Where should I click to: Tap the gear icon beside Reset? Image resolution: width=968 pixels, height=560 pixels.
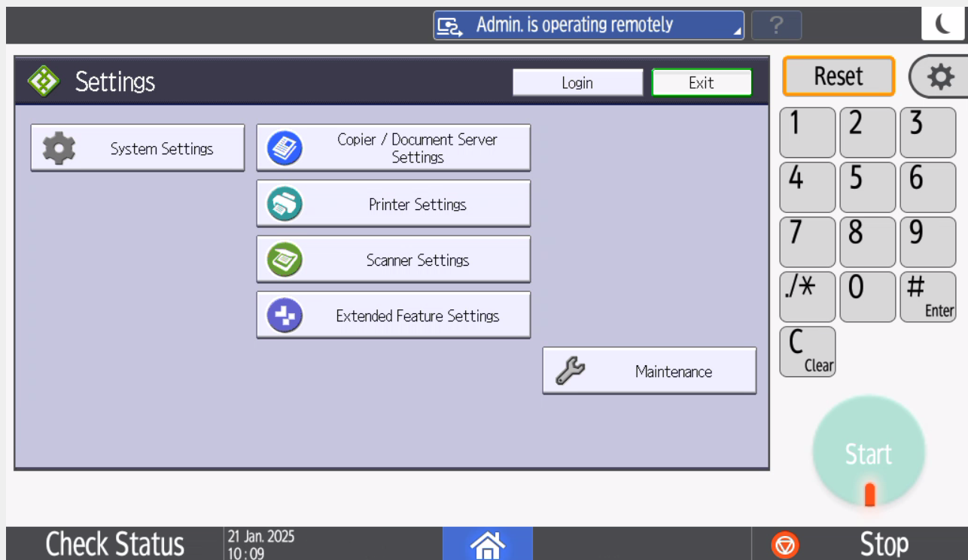(938, 75)
